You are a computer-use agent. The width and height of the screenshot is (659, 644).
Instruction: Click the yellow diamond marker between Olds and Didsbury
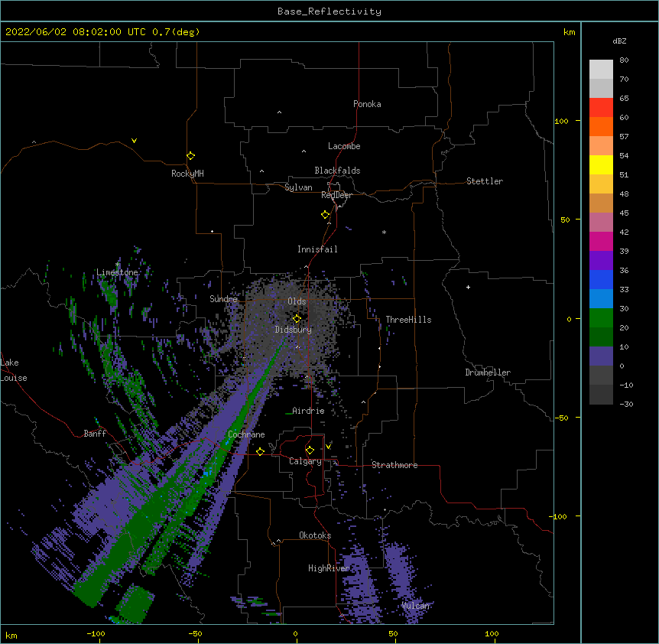click(x=297, y=319)
